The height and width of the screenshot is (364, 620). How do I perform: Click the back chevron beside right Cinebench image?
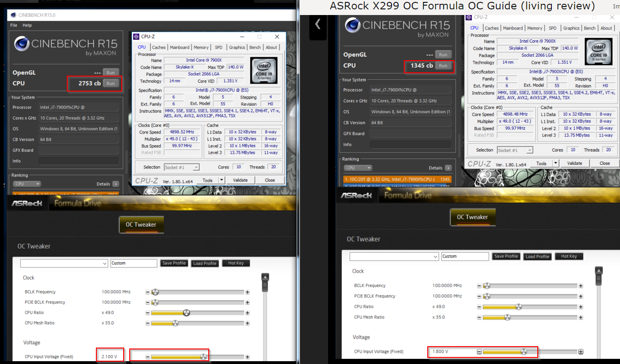pyautogui.click(x=318, y=24)
